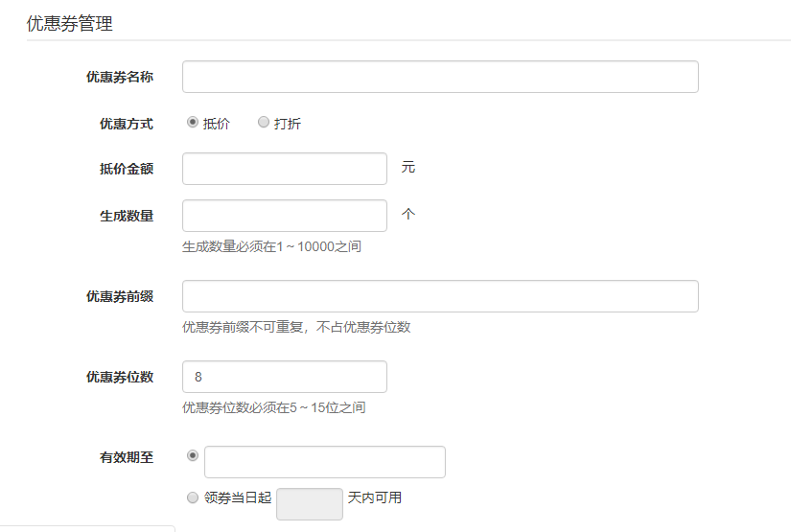
Task: Focus the 抵价金额 input box
Action: click(285, 169)
